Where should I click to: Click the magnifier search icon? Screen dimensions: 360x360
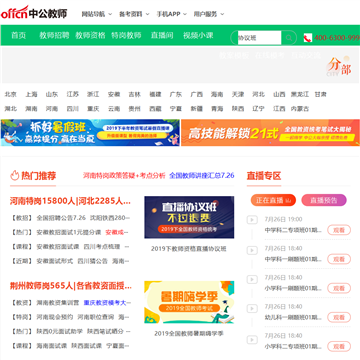(289, 38)
